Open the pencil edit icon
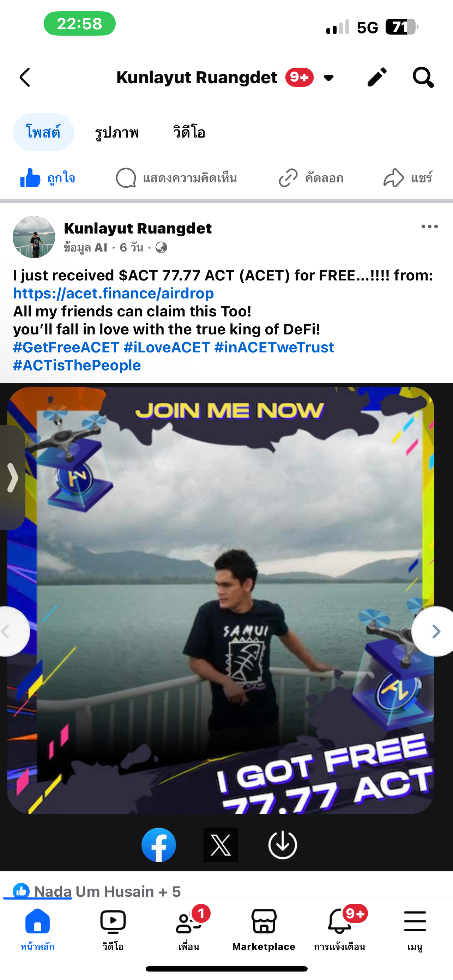 click(377, 77)
